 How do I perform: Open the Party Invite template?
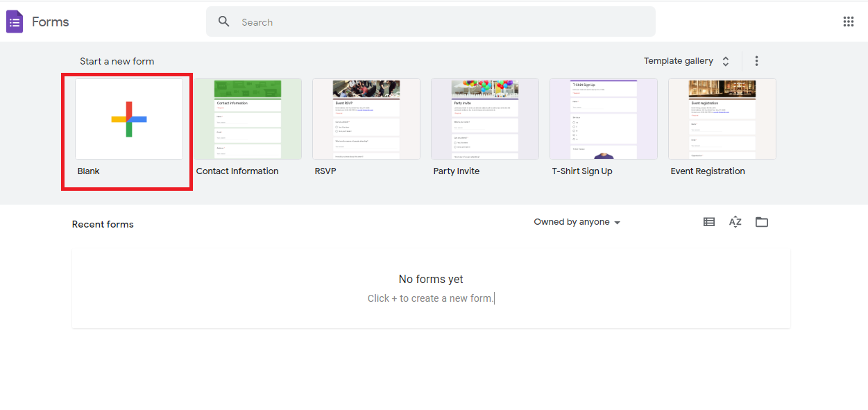tap(485, 119)
